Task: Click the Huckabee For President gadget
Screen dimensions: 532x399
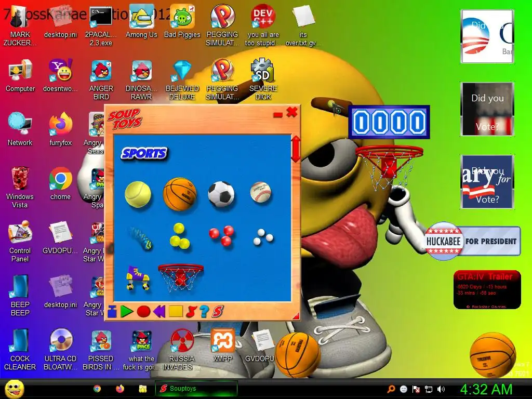Action: coord(472,241)
